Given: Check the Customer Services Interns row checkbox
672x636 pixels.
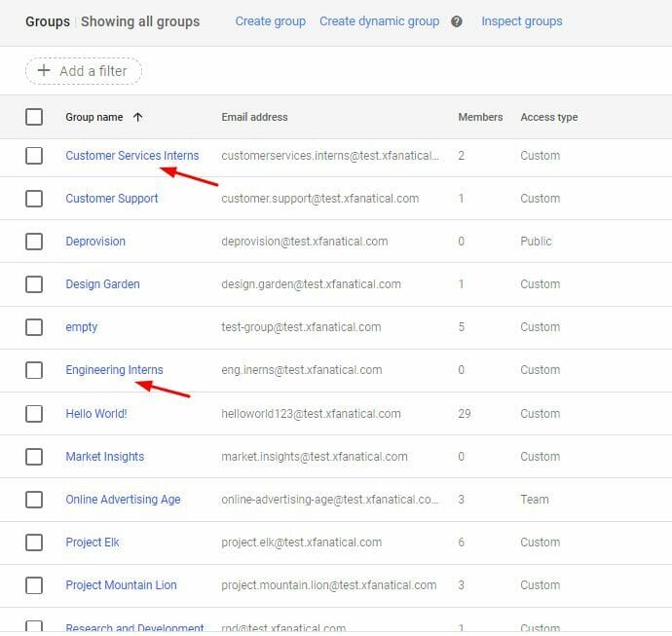Looking at the screenshot, I should pos(34,156).
